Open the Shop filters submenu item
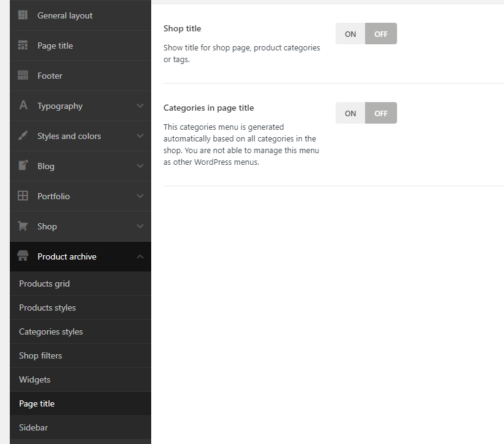This screenshot has width=504, height=444. point(41,355)
